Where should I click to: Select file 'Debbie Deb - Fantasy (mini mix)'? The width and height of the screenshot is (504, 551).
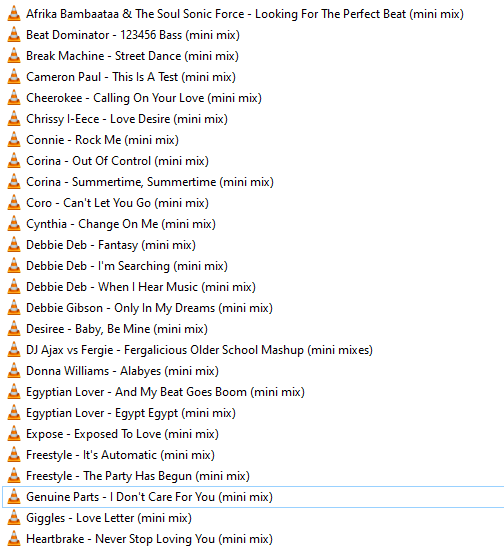click(x=111, y=245)
